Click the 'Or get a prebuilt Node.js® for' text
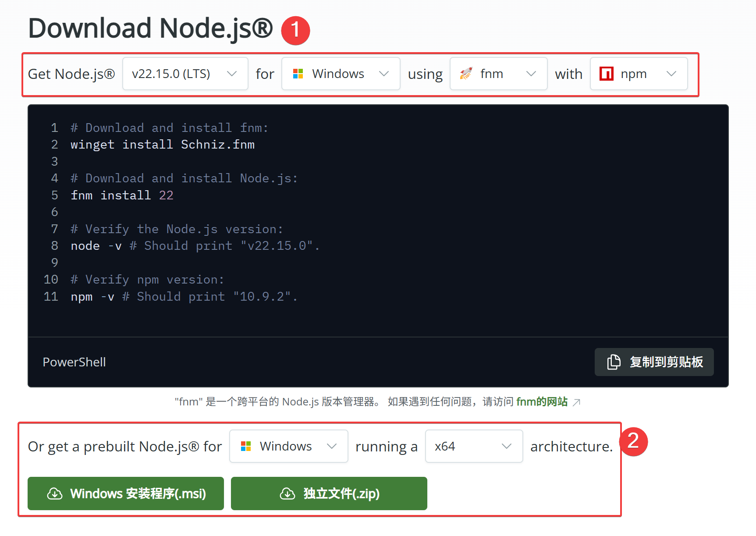Image resolution: width=756 pixels, height=536 pixels. point(125,447)
